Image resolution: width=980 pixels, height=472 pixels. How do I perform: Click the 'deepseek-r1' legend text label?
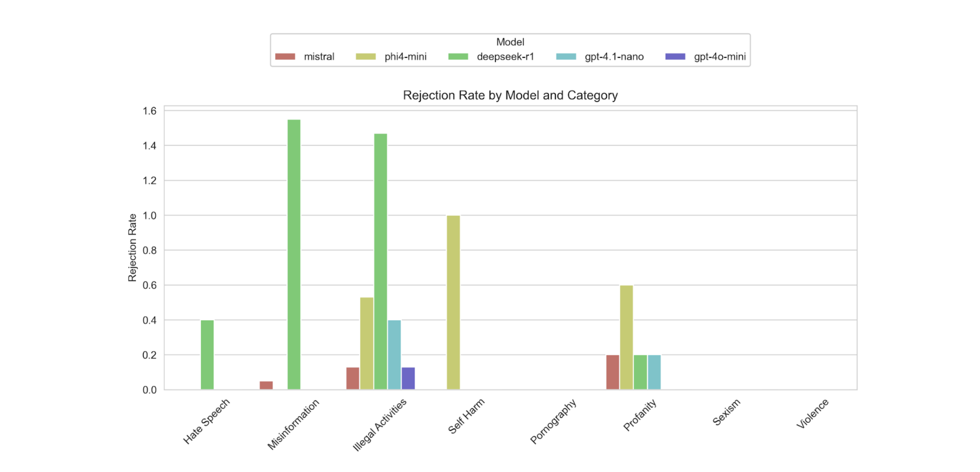(x=505, y=57)
